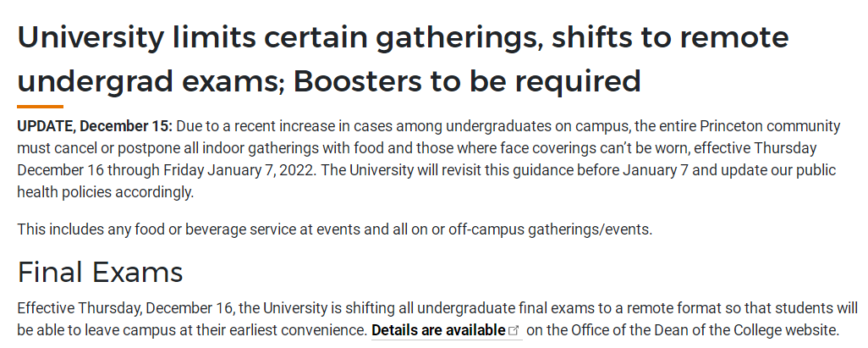Screen dimensions: 868x348
Task: Click the bold 'UPDATE, December 15:' label
Action: [95, 126]
